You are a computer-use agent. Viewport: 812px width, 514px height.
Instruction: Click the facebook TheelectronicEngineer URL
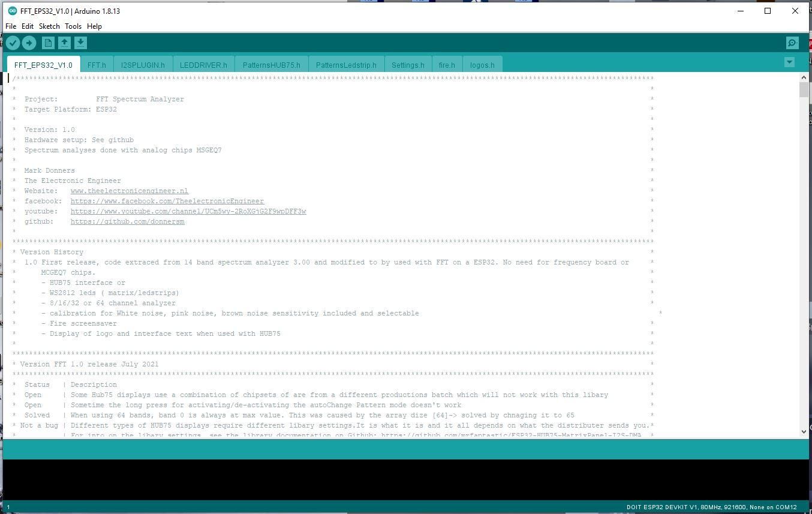[167, 202]
